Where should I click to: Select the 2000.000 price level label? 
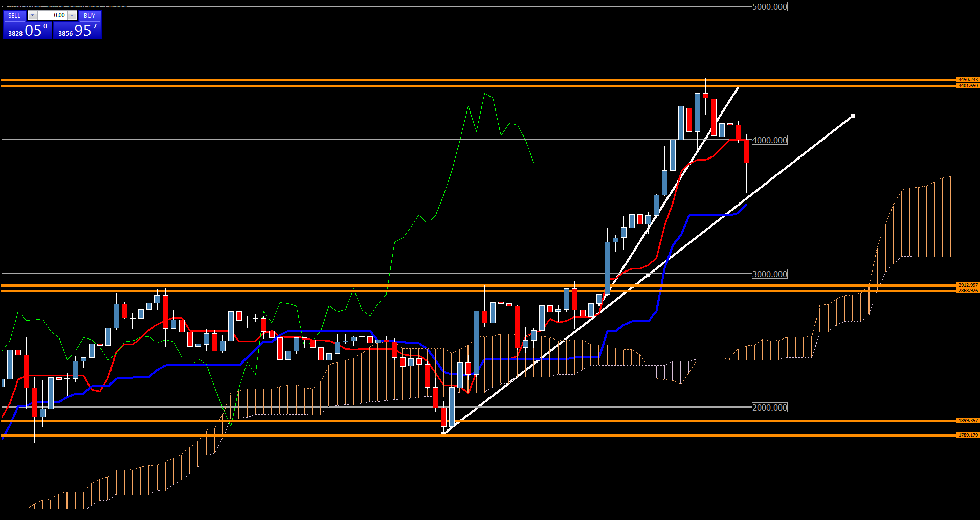coord(769,408)
